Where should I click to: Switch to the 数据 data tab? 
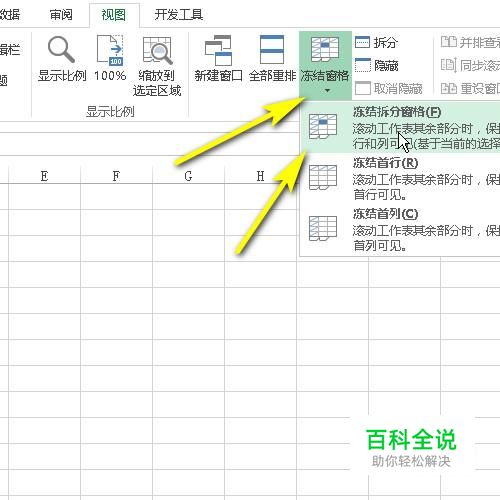[x=10, y=15]
